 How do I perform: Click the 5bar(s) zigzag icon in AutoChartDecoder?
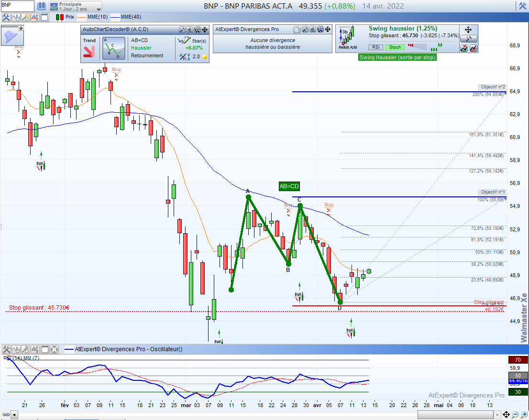pyautogui.click(x=184, y=41)
